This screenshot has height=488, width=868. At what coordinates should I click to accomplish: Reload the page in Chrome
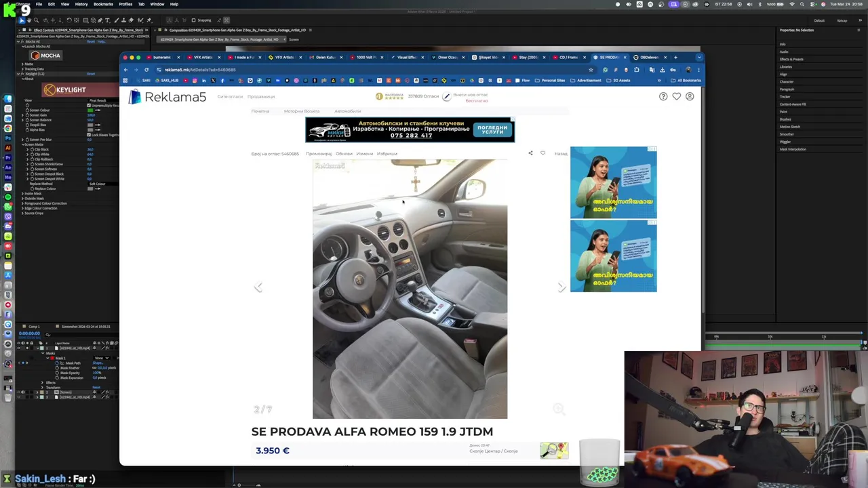[146, 70]
